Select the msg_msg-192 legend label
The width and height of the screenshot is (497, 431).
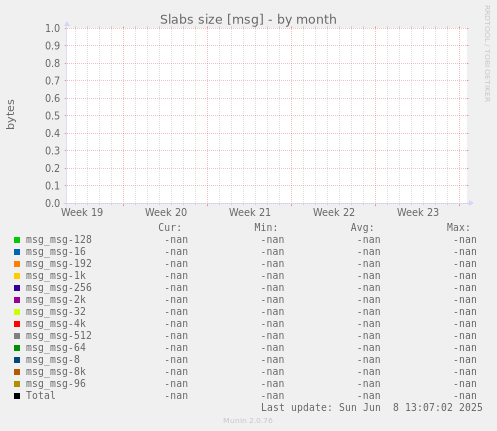[59, 264]
